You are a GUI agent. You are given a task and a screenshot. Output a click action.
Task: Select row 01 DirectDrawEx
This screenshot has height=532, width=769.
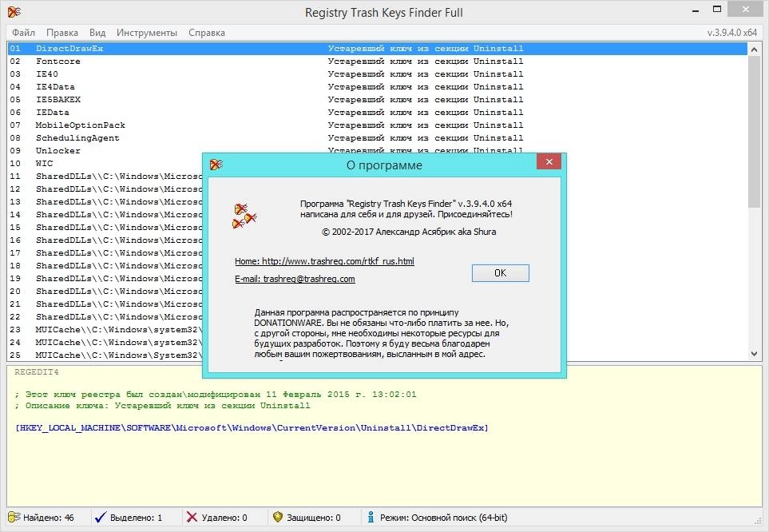[x=377, y=49]
